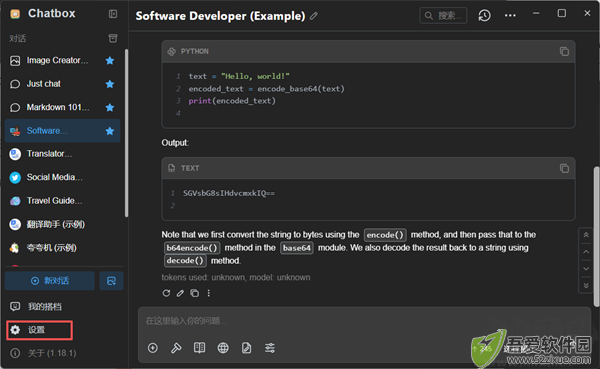Start a new chat with 新对话 button
Viewport: 600px width, 369px height.
[x=50, y=281]
